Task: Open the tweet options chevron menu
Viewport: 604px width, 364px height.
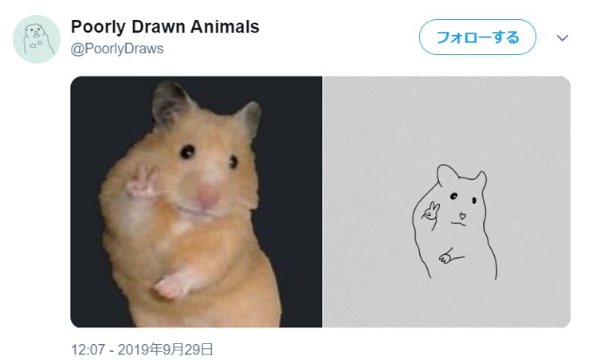Action: tap(563, 37)
